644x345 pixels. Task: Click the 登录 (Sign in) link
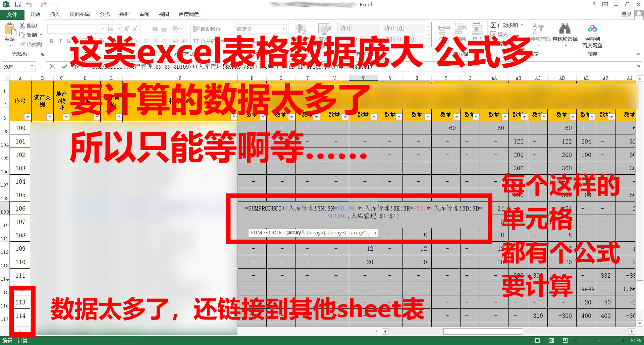626,14
